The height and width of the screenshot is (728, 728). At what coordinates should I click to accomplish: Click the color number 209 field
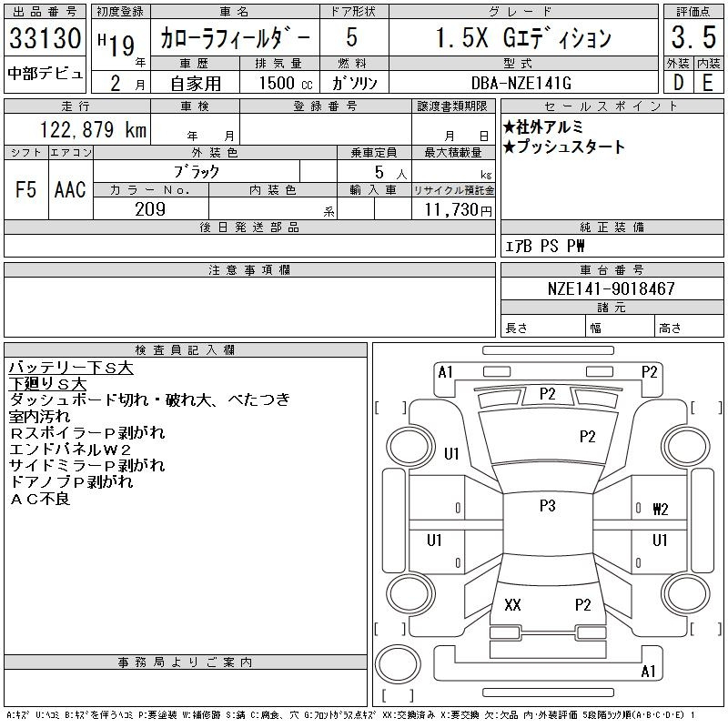click(150, 209)
